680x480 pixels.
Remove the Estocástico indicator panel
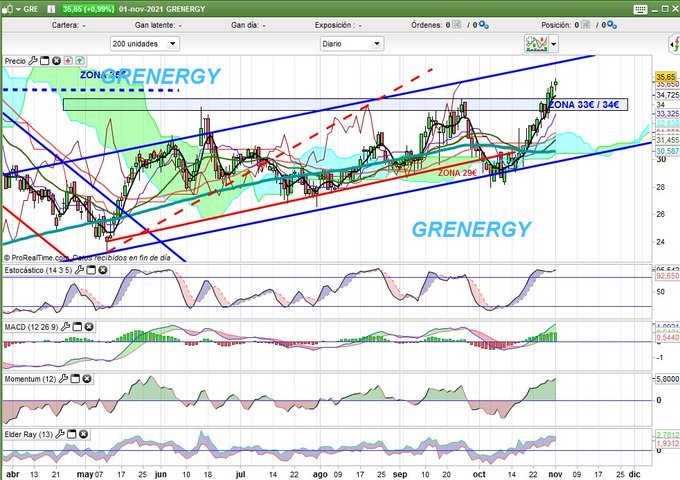pos(103,270)
